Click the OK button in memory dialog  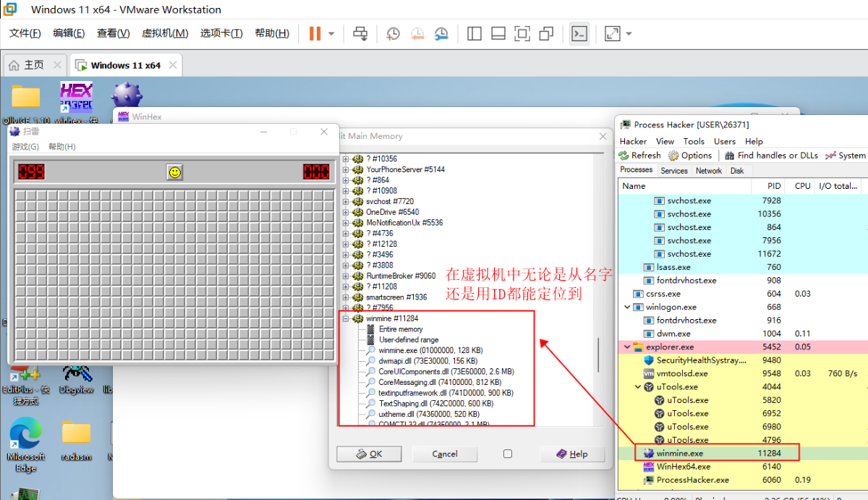(369, 454)
